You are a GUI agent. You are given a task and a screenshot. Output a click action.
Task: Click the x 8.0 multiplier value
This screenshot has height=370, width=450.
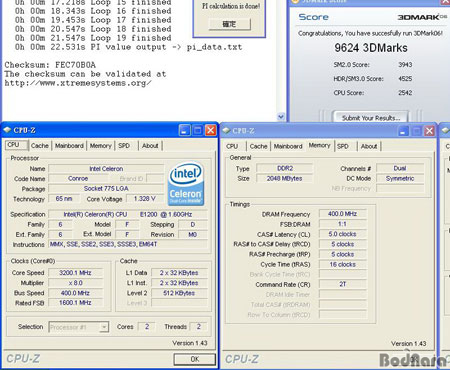click(x=75, y=283)
